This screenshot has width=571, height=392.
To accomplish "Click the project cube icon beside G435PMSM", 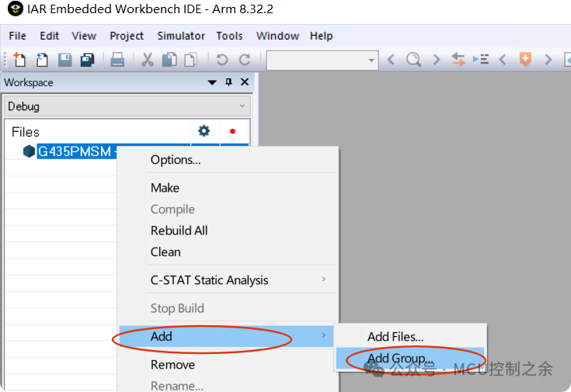I will (x=29, y=151).
